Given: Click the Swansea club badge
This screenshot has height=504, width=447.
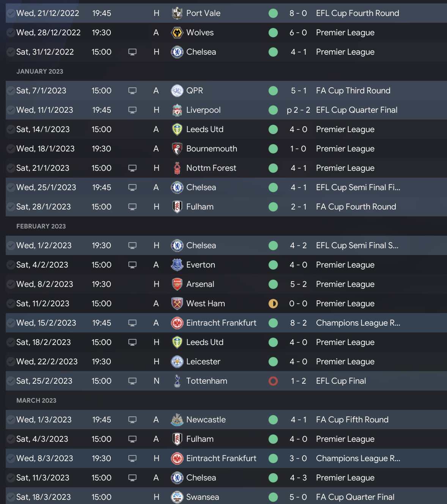Looking at the screenshot, I should [x=177, y=497].
